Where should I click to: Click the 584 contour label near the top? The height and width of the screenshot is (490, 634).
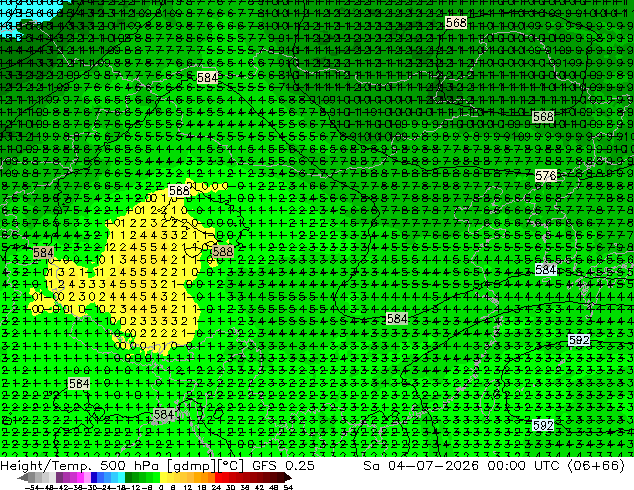[207, 77]
